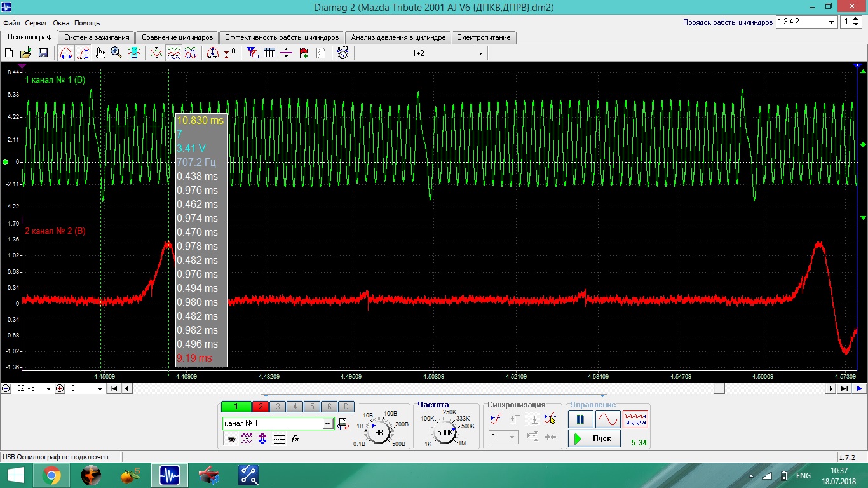Click the auto vertical scale icon
The image size is (868, 488).
[x=213, y=53]
